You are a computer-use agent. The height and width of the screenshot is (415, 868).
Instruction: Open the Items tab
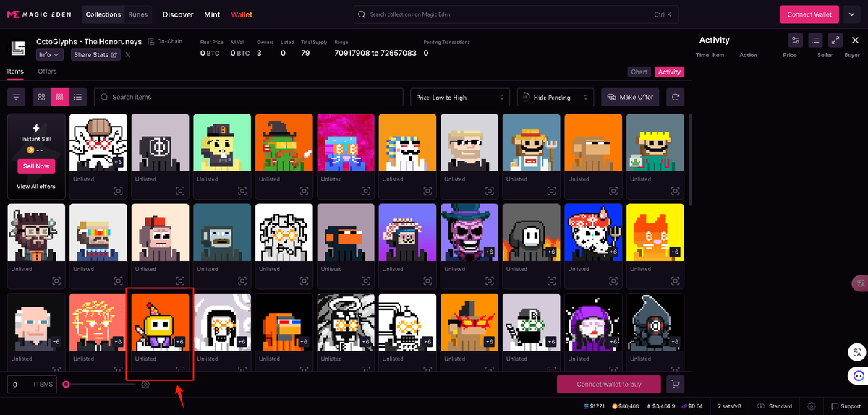tap(15, 72)
